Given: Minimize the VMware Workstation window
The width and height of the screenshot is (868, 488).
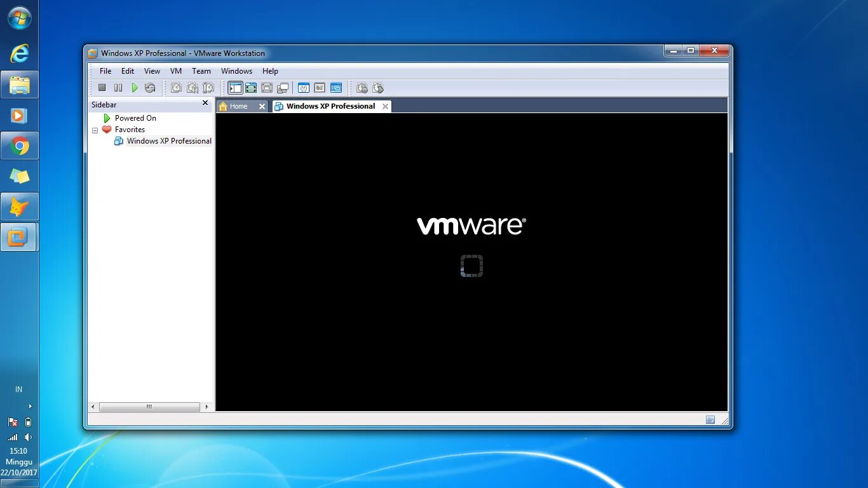Looking at the screenshot, I should [x=673, y=51].
